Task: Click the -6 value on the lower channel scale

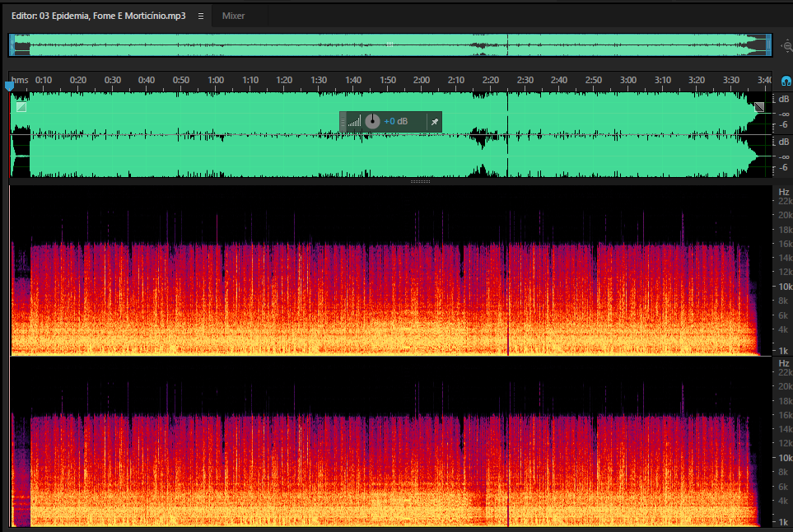Action: [x=783, y=167]
